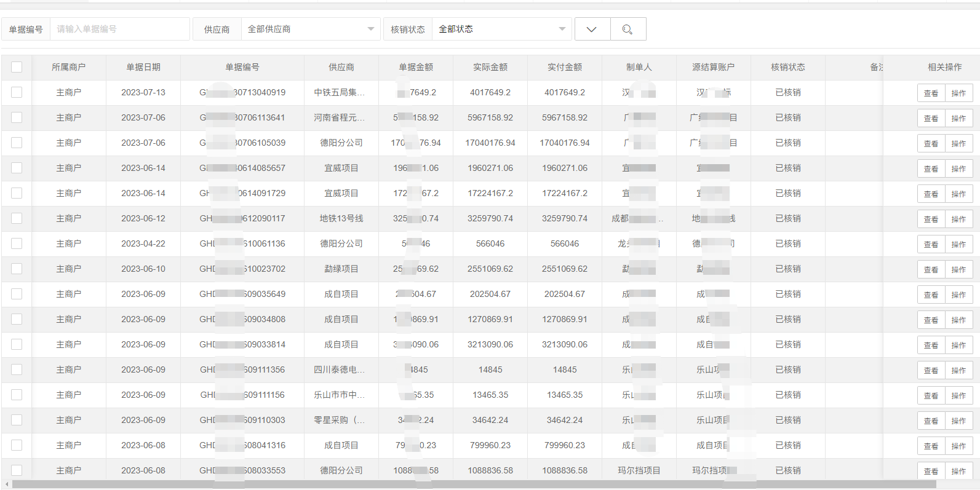
Task: Open the 供应商 dropdown showing 全部供应商
Action: 310,30
